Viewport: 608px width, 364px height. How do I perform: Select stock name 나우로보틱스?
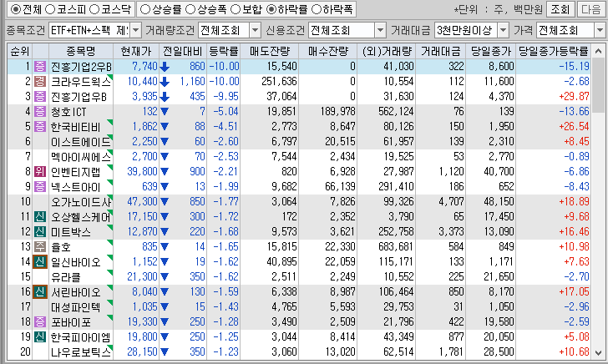81,352
